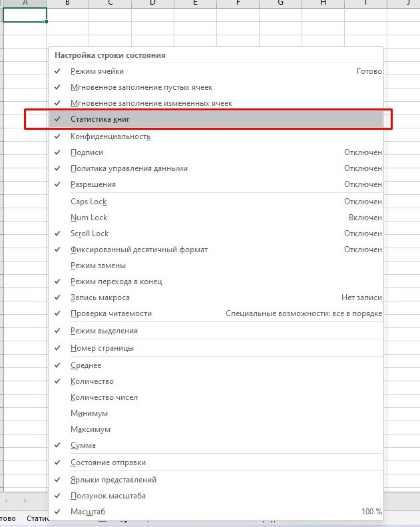Toggle the Масштаб 100 % option
This screenshot has height=527, width=420.
tap(216, 512)
